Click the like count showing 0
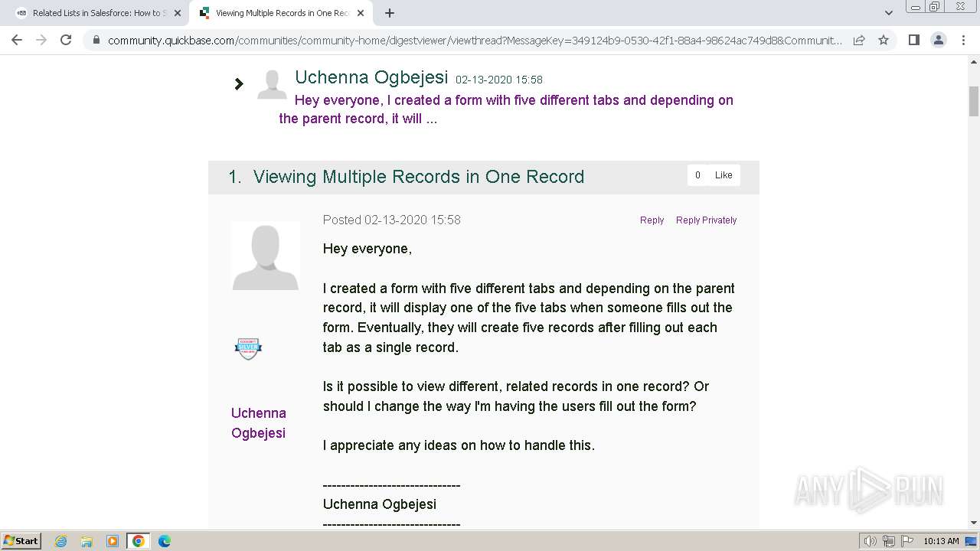980x551 pixels. pyautogui.click(x=697, y=175)
